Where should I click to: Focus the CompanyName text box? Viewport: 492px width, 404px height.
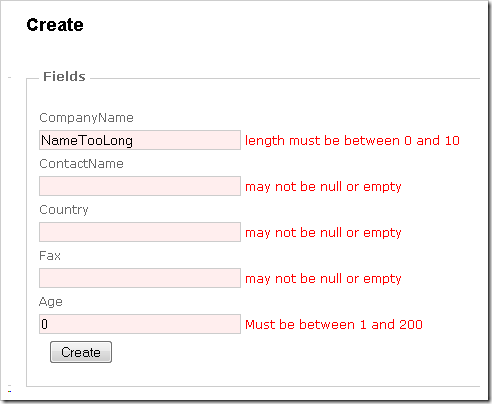pos(140,140)
